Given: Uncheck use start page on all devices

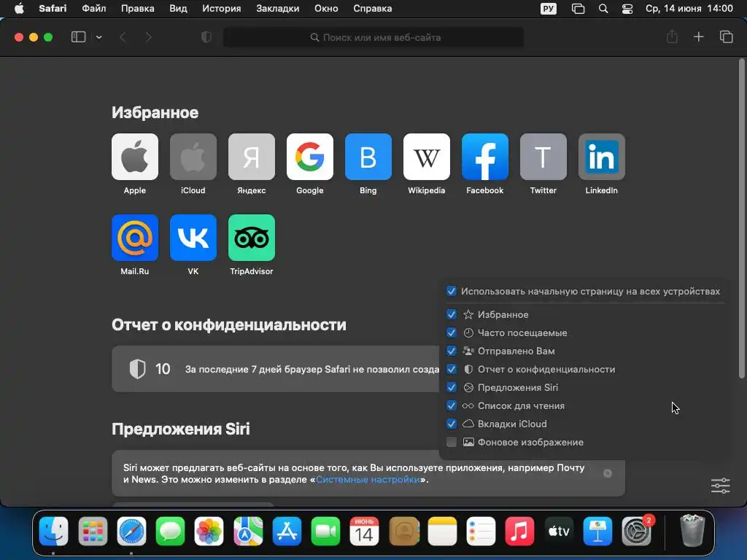Looking at the screenshot, I should pos(451,292).
